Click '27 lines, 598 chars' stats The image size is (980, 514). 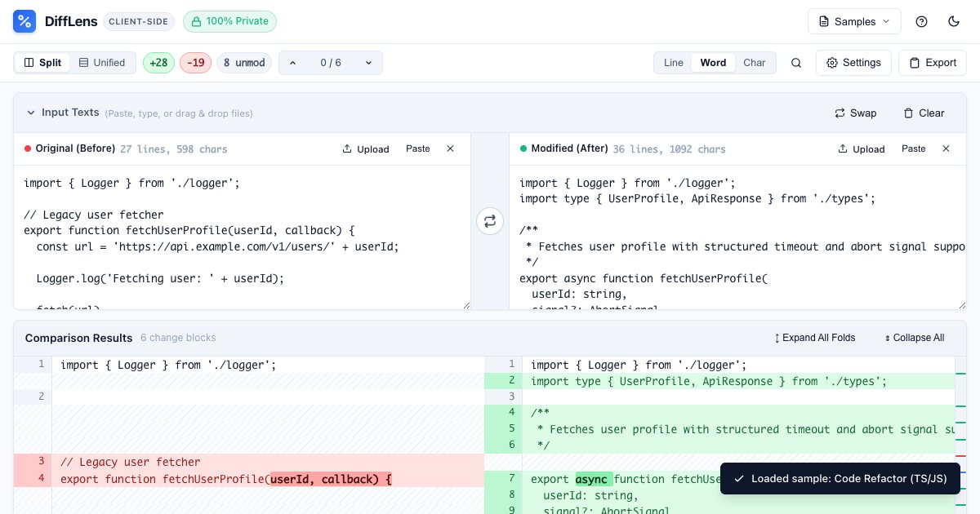click(174, 149)
